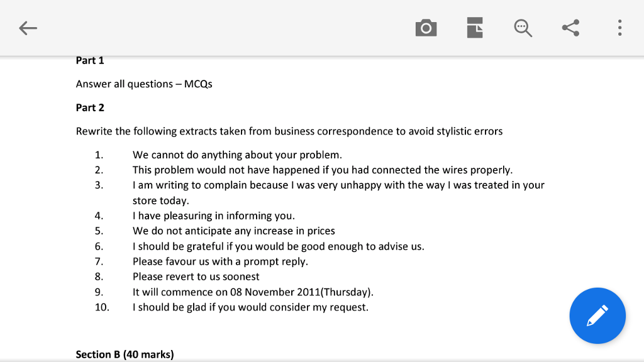Select the 08 November 2011 sentence
The width and height of the screenshot is (644, 362).
coord(252,292)
